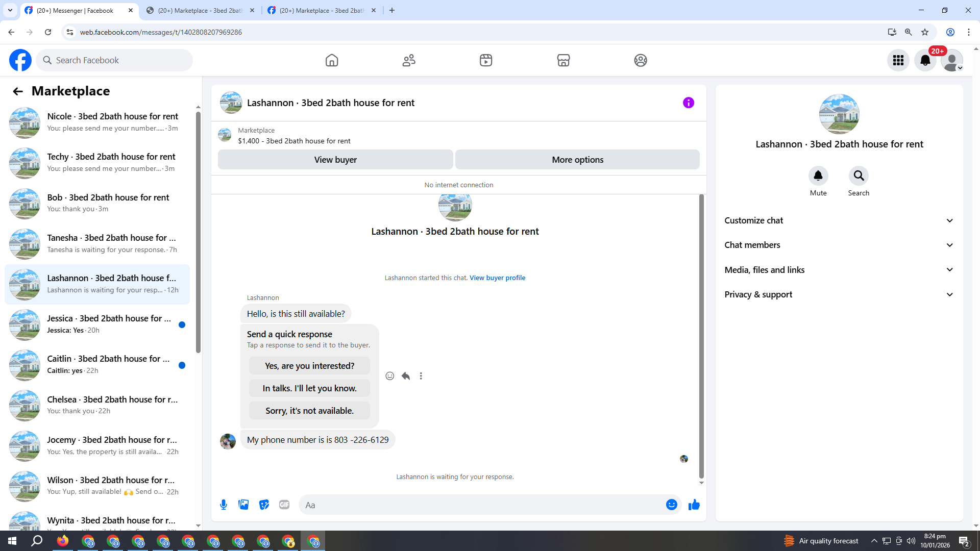The width and height of the screenshot is (980, 551).
Task: Open the emoji picker in message box
Action: [x=671, y=505]
